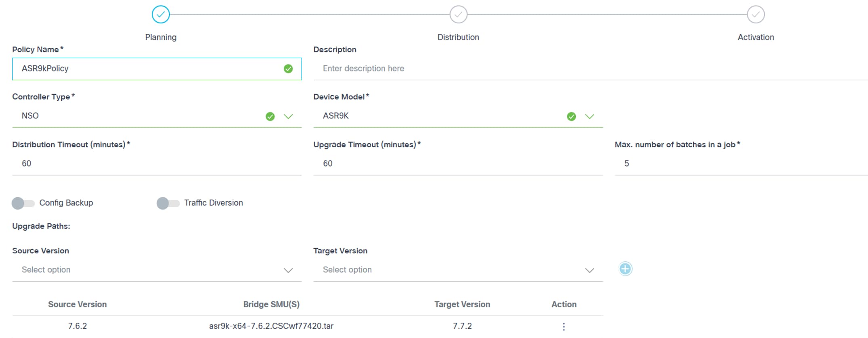Click the add upgrade path plus icon
868x338 pixels.
pyautogui.click(x=625, y=269)
